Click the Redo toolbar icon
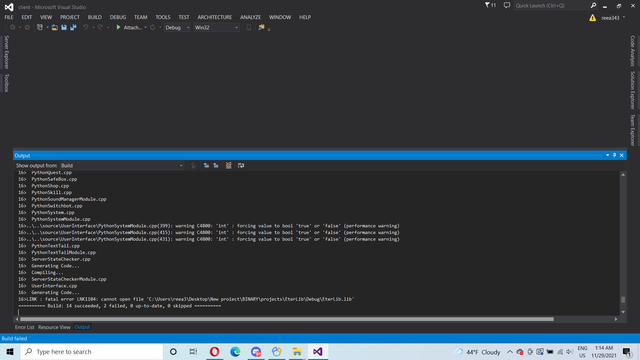Image resolution: width=640 pixels, height=360 pixels. coord(100,27)
